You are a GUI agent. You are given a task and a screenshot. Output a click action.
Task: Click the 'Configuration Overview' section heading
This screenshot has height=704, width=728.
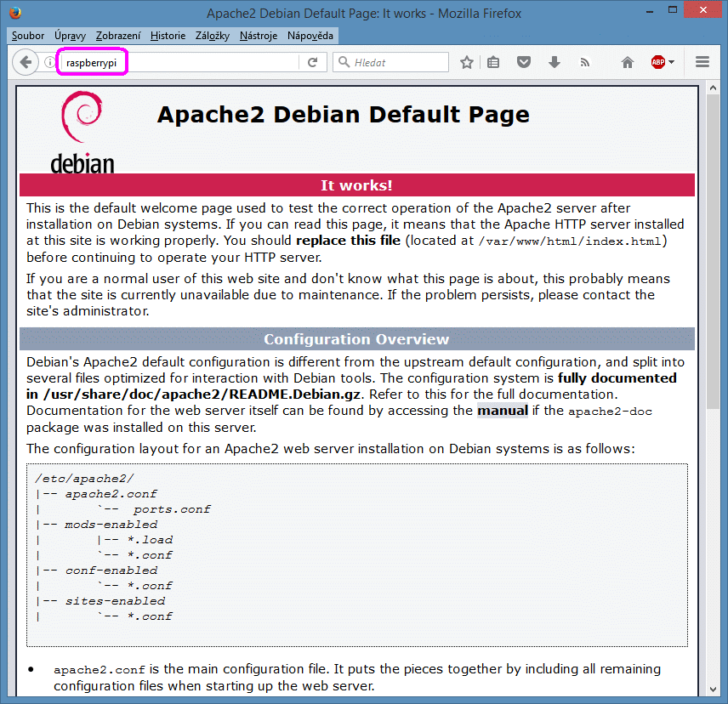pyautogui.click(x=356, y=339)
